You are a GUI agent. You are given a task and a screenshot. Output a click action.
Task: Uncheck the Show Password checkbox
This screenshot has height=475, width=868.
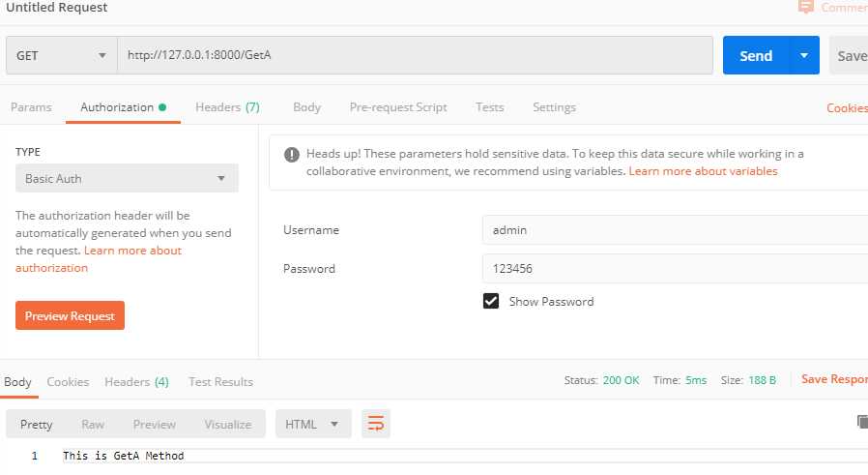coord(491,301)
